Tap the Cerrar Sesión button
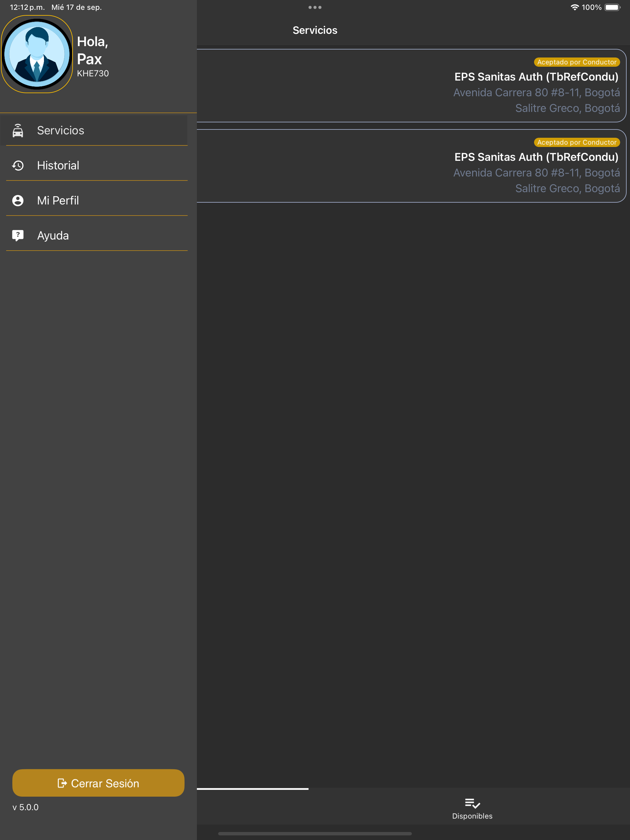The image size is (630, 840). click(98, 783)
